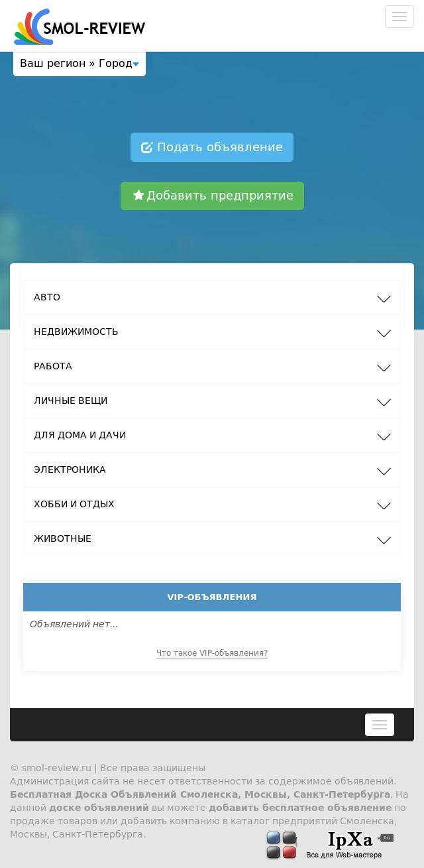424x868 pixels.
Task: Click the VIP-ОБЪЯВЛЕНИЯ header bar
Action: pos(212,597)
